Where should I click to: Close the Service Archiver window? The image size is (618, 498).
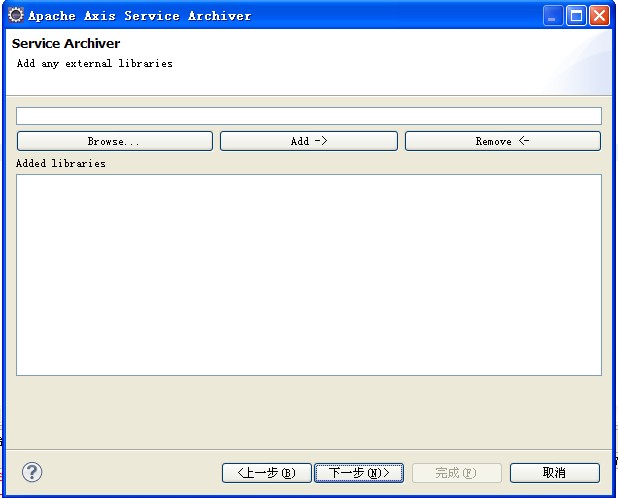click(x=599, y=16)
